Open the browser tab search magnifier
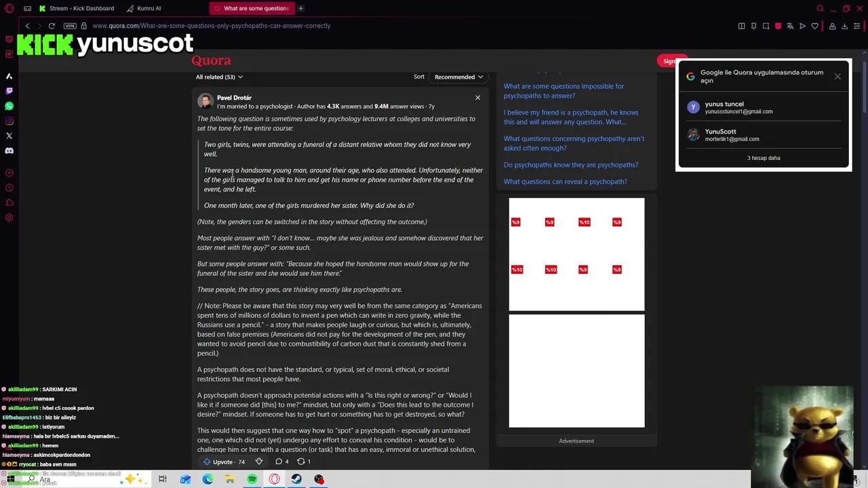 point(820,8)
